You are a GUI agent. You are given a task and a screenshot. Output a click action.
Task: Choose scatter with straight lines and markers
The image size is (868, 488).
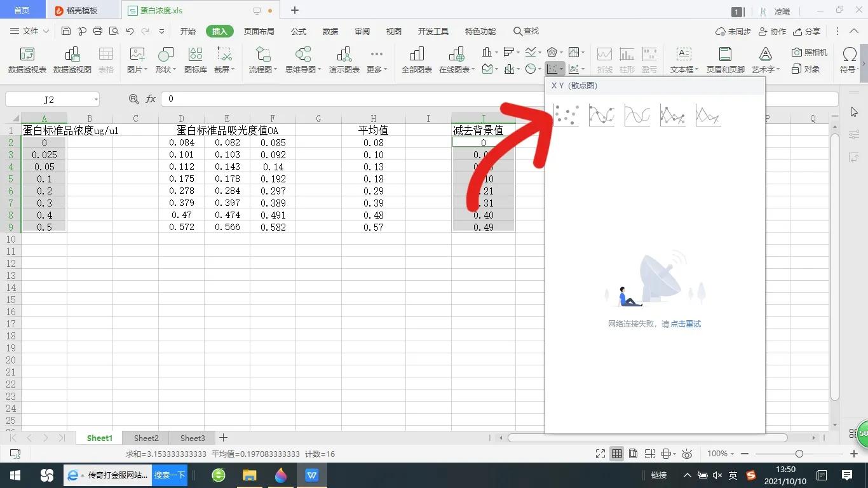click(672, 115)
